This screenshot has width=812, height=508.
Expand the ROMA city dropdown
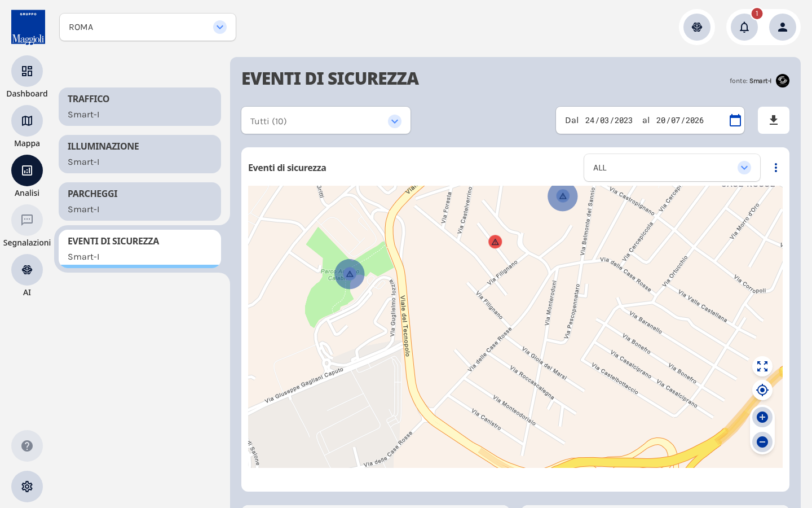tap(148, 27)
